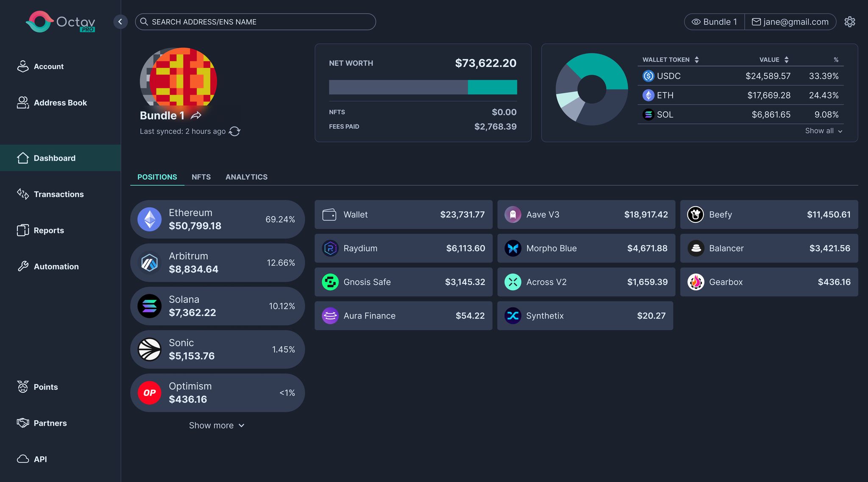Image resolution: width=868 pixels, height=482 pixels.
Task: Click the NFTs $0.00 value
Action: point(504,112)
